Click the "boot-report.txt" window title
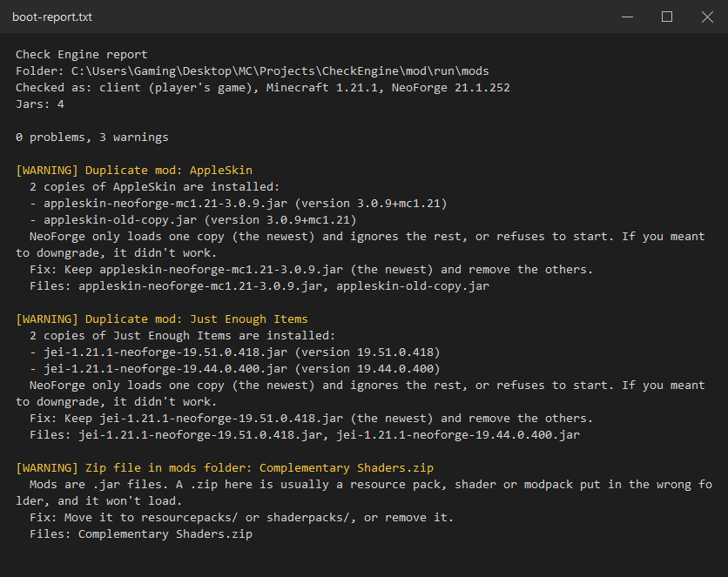The width and height of the screenshot is (728, 577). [x=52, y=17]
